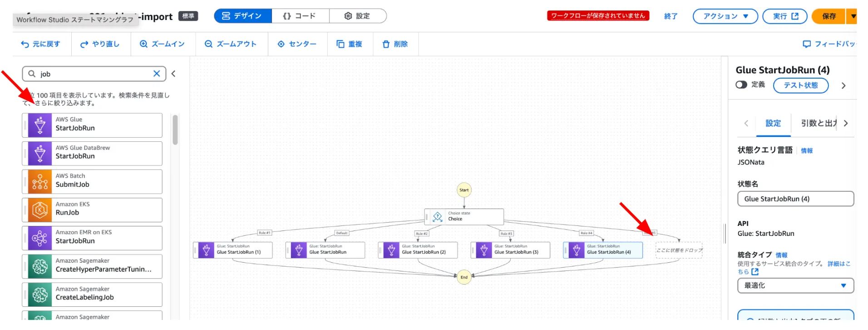Image resolution: width=868 pixels, height=330 pixels.
Task: Click the states list scrollbar
Action: point(175,130)
